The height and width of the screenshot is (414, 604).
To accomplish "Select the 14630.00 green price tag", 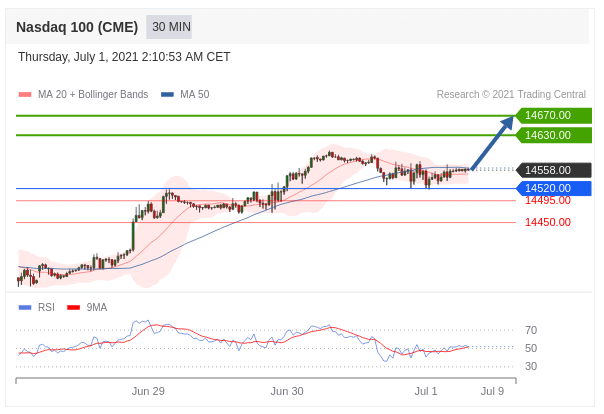I will [x=552, y=135].
